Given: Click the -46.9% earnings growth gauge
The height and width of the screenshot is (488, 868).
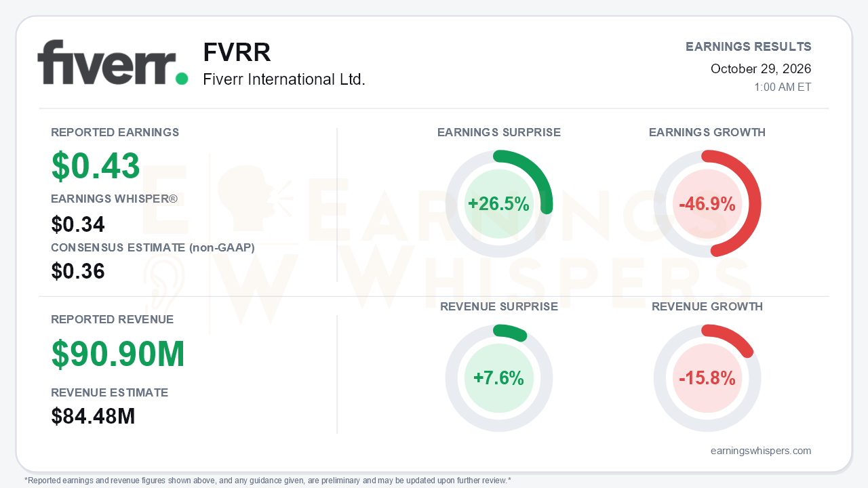Looking at the screenshot, I should tap(707, 204).
